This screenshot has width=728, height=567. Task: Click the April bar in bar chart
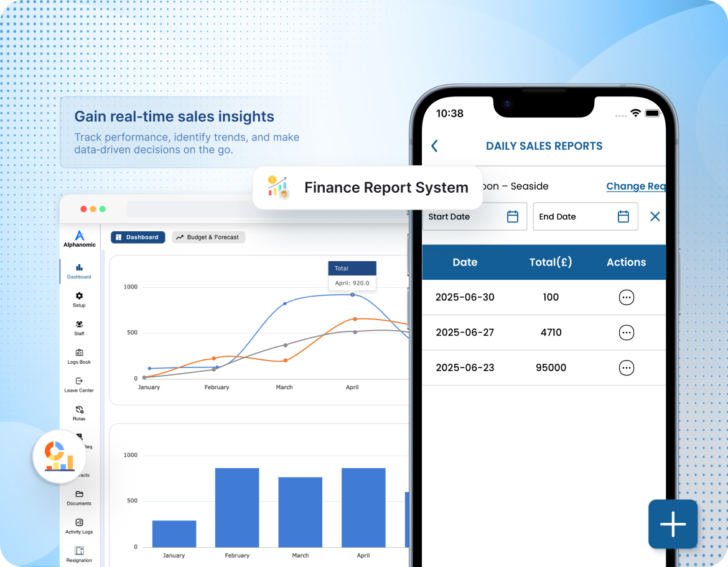[x=363, y=507]
